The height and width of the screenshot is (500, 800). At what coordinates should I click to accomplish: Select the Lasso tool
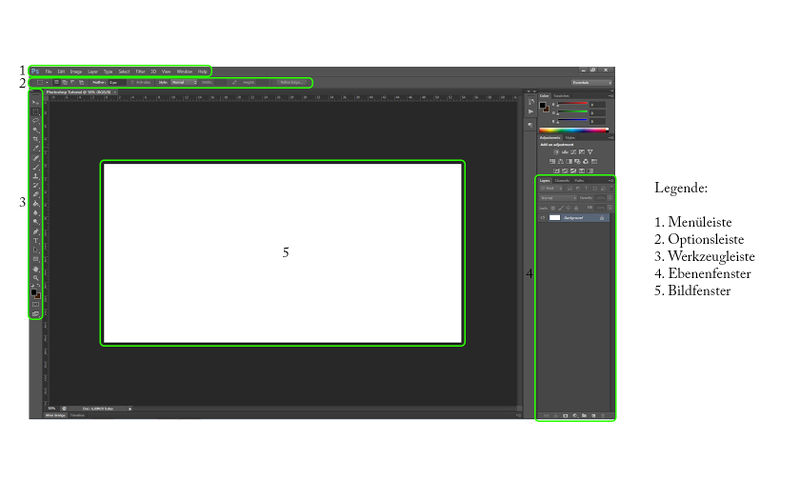(36, 120)
